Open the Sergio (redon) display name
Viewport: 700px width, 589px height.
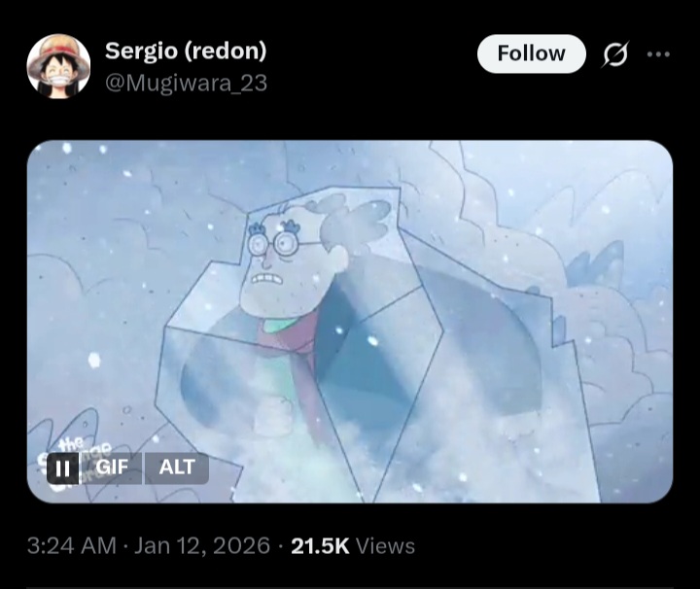(186, 51)
